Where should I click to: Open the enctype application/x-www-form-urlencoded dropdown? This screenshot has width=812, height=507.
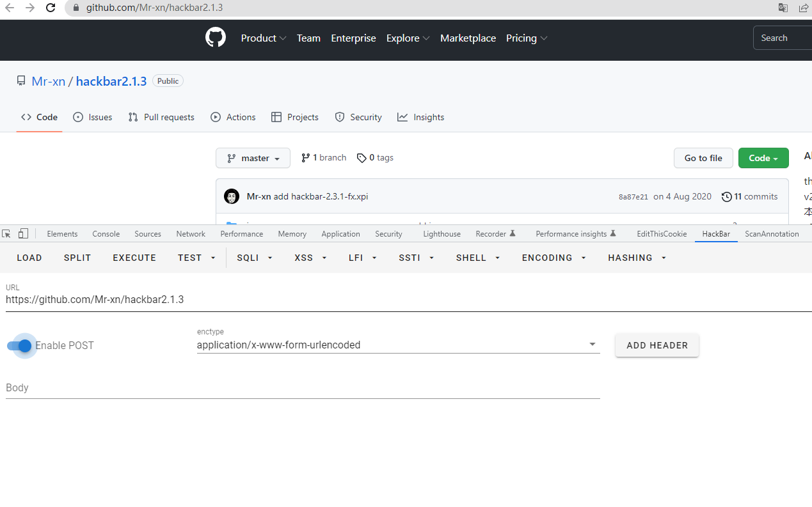398,345
